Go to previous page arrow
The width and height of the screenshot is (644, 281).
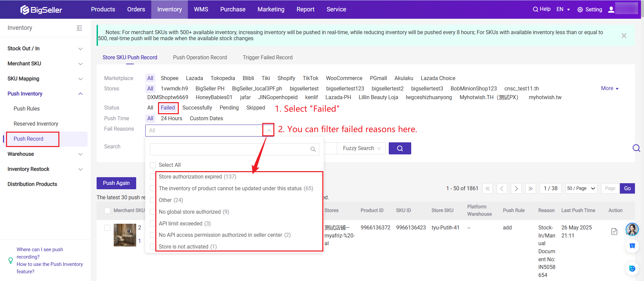pyautogui.click(x=502, y=189)
